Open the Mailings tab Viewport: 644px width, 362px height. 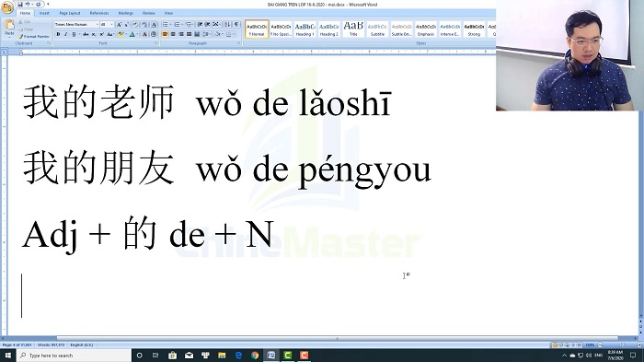click(125, 13)
